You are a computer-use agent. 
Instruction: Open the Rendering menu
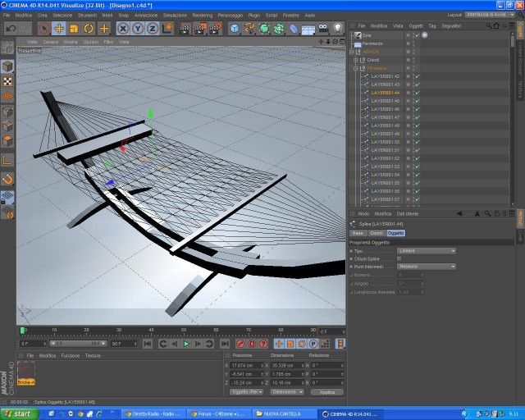coord(203,16)
